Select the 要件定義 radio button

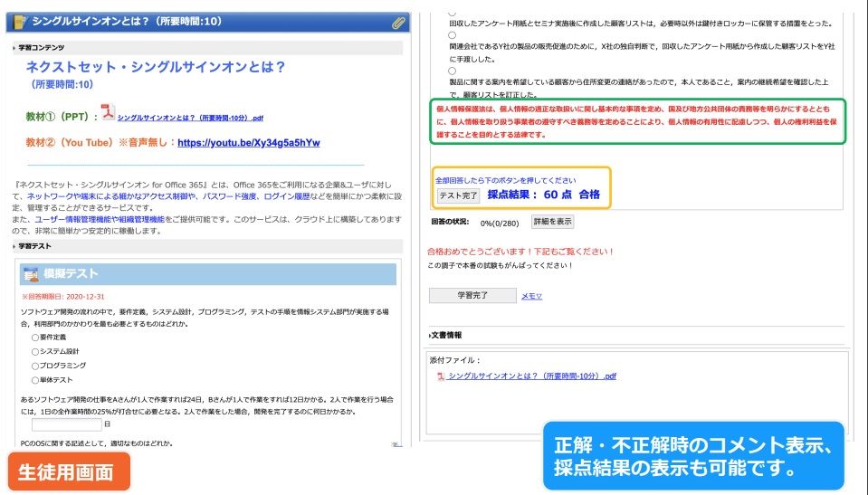point(35,338)
